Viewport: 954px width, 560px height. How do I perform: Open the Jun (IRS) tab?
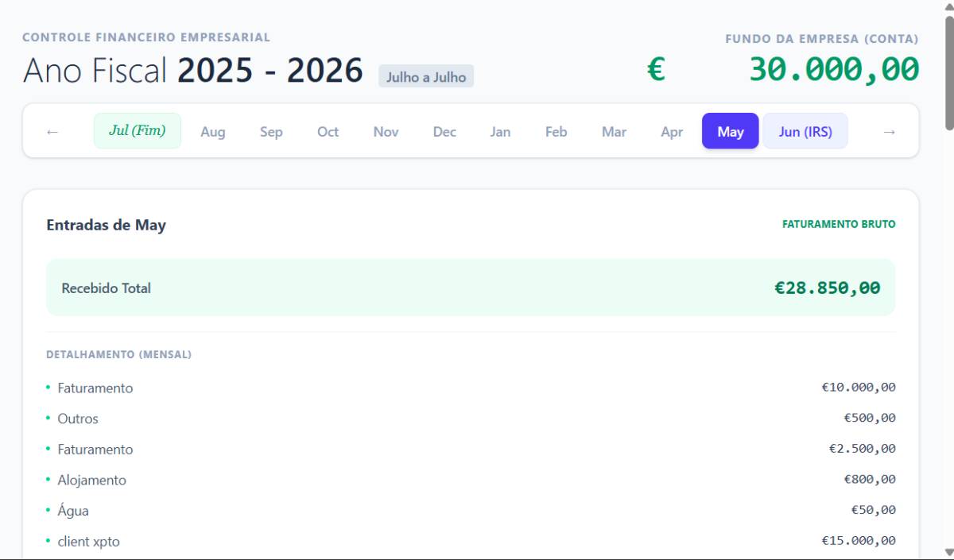click(x=805, y=131)
